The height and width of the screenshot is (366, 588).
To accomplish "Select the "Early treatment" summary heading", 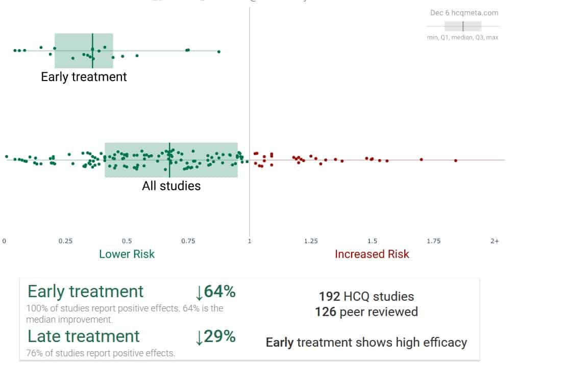I will [x=86, y=292].
